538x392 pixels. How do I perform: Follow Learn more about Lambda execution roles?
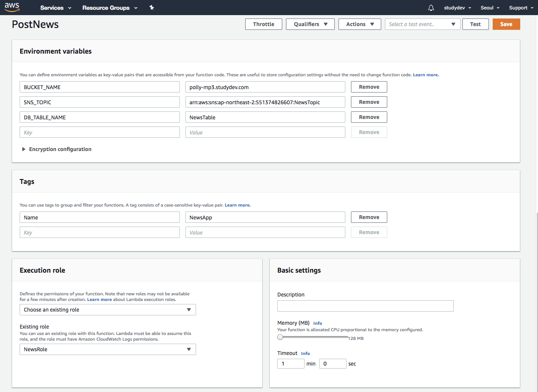pos(99,299)
